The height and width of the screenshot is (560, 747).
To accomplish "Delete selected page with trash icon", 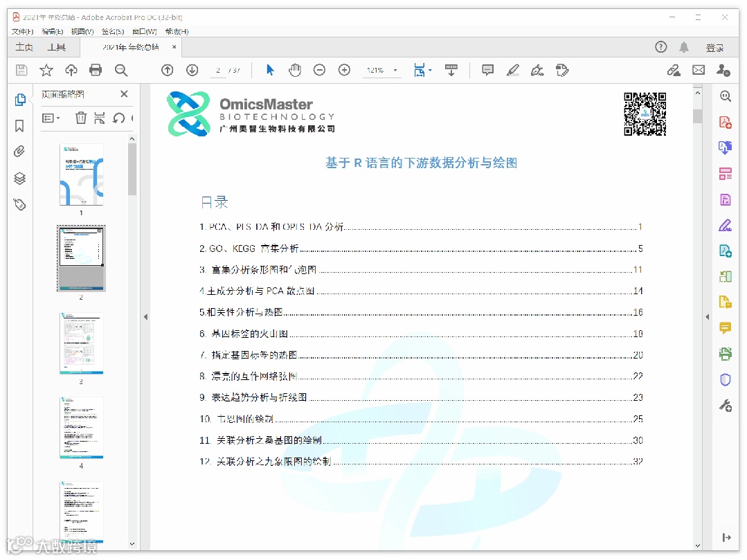I will (81, 118).
